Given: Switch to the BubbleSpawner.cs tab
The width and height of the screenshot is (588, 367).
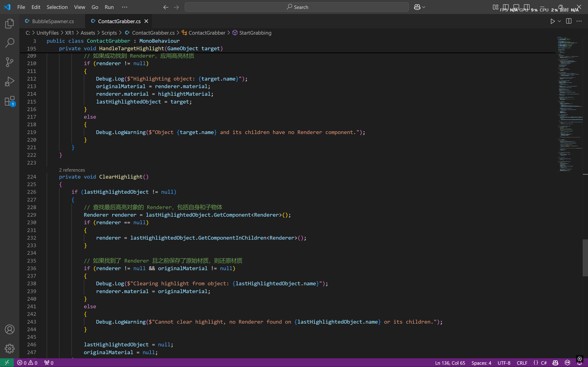Looking at the screenshot, I should [53, 21].
